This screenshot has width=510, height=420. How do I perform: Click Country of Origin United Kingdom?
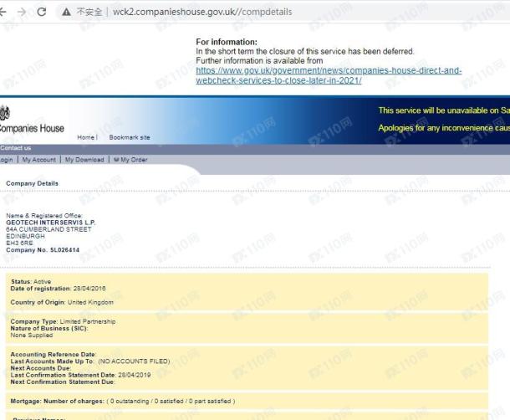pos(62,302)
